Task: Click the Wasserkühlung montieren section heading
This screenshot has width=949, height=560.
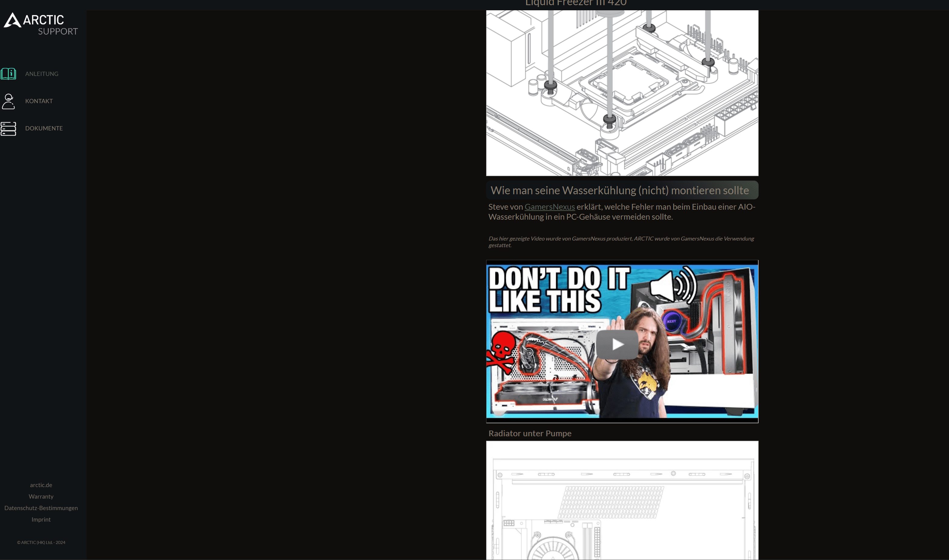Action: (x=619, y=190)
